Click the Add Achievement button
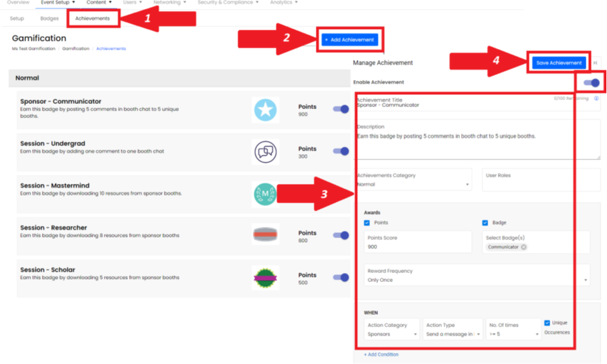 tap(349, 40)
